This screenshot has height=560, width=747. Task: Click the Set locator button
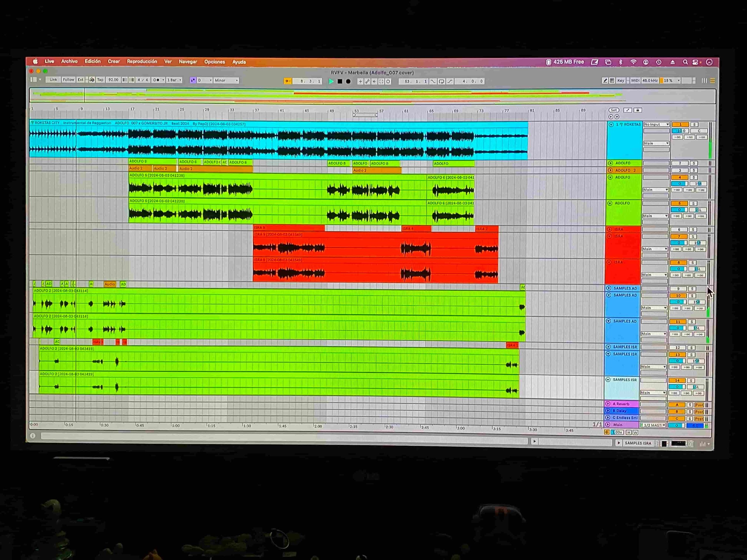coord(614,110)
